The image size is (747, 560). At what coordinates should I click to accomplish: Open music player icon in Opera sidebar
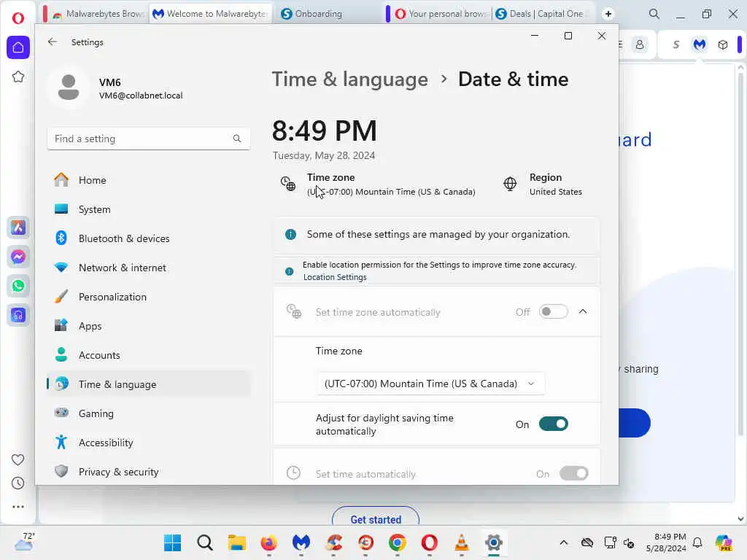18,315
